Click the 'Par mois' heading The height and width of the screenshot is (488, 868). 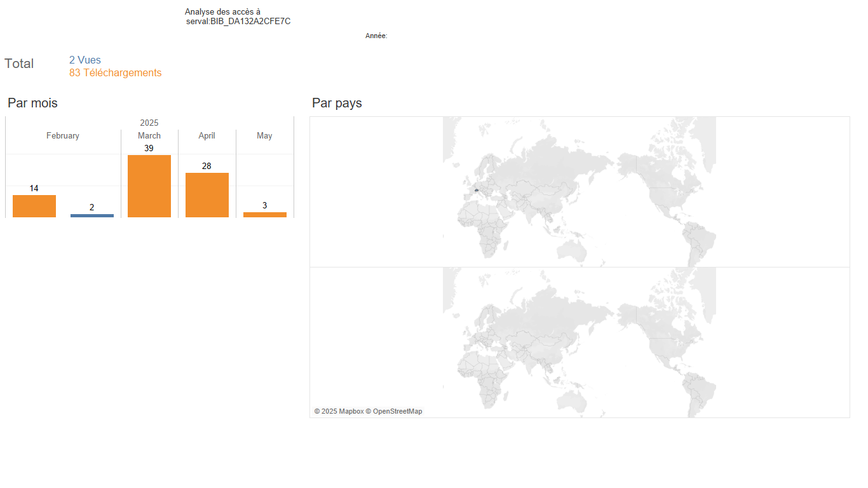coord(32,103)
